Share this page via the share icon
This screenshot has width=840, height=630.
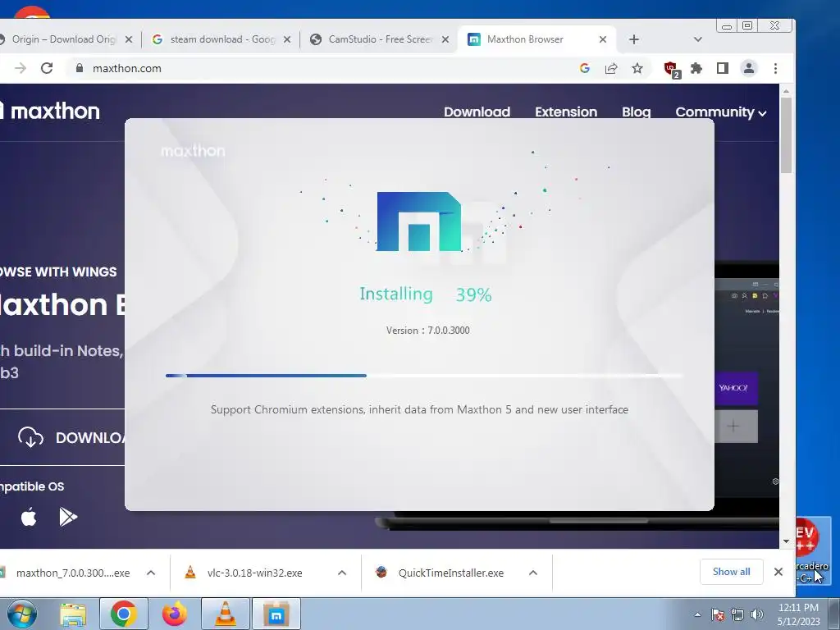click(x=610, y=68)
